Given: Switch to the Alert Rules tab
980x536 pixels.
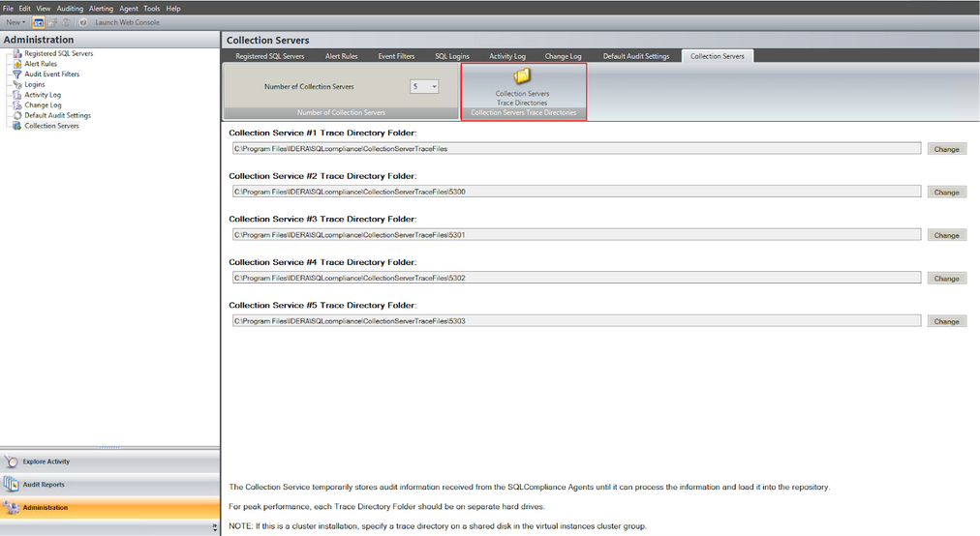Looking at the screenshot, I should pyautogui.click(x=341, y=56).
